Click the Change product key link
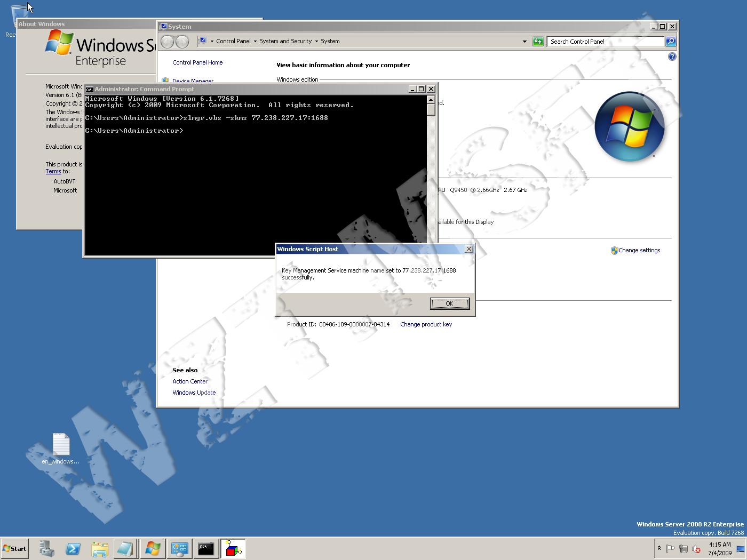The height and width of the screenshot is (560, 747). [426, 324]
